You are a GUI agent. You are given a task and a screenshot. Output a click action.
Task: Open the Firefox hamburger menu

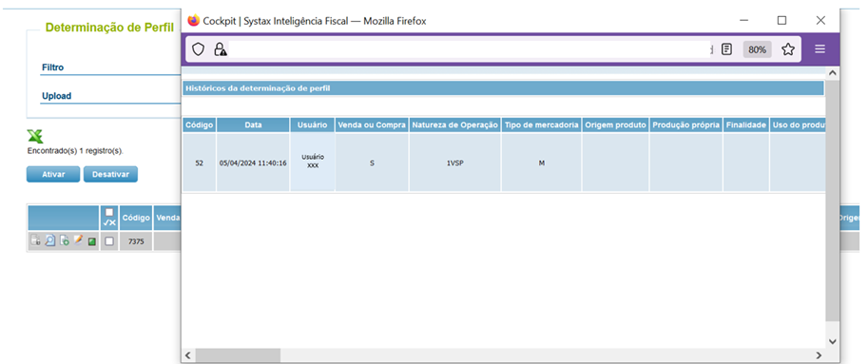pos(820,49)
